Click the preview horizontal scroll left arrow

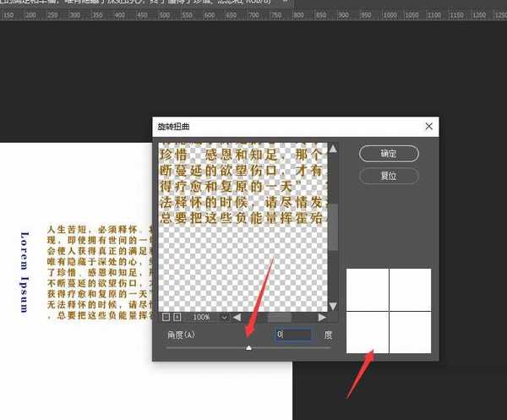[238, 317]
